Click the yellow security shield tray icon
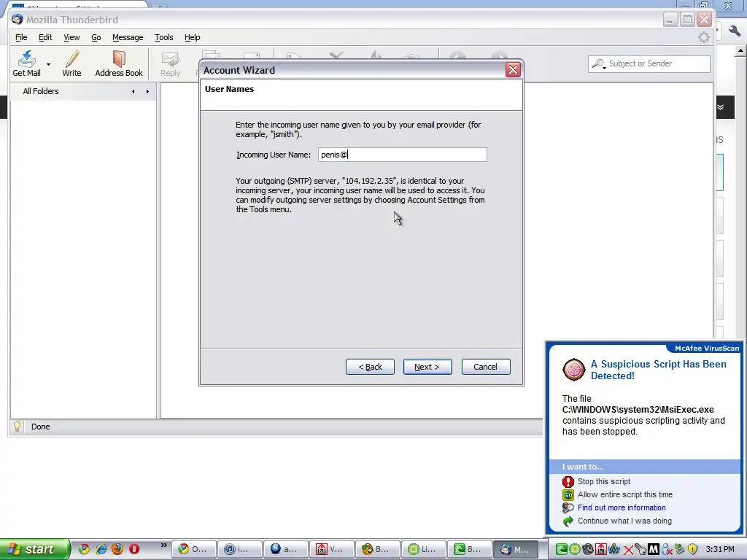This screenshot has height=560, width=747. click(x=693, y=550)
